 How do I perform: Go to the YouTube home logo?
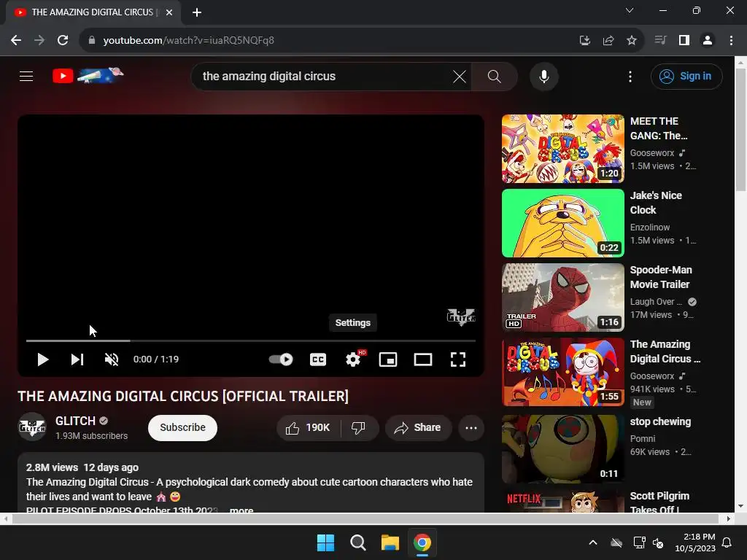(x=88, y=76)
